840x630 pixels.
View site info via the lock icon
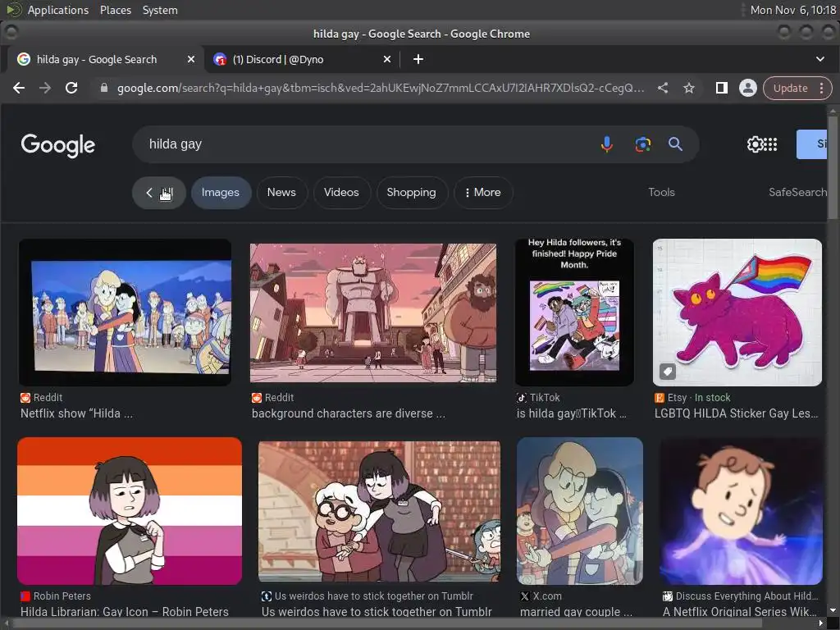point(104,88)
